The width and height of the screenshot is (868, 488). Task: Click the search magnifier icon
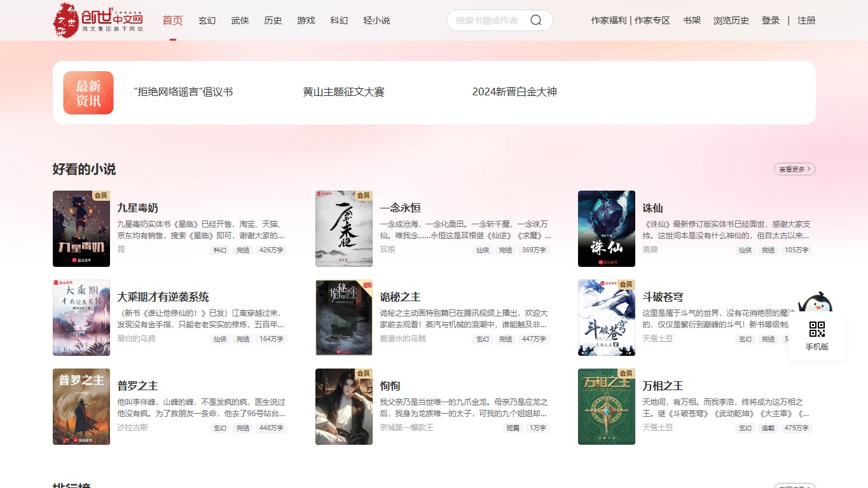[x=536, y=20]
